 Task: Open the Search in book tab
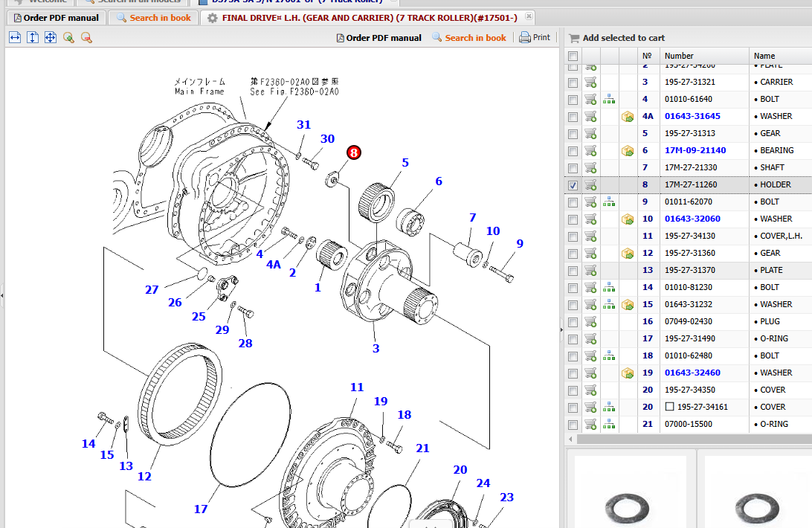(154, 18)
